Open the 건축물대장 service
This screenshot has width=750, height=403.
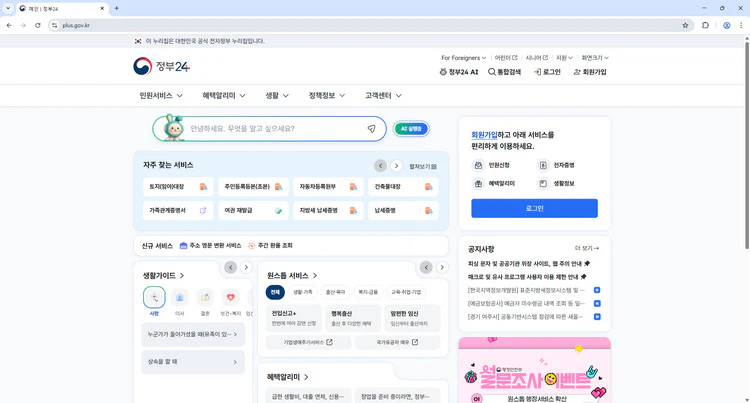[403, 186]
